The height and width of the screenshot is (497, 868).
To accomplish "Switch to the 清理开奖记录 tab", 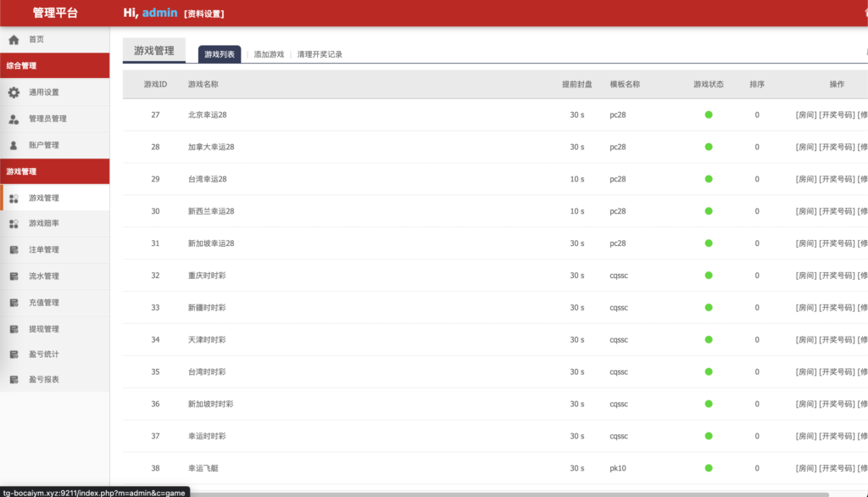I will pos(320,54).
